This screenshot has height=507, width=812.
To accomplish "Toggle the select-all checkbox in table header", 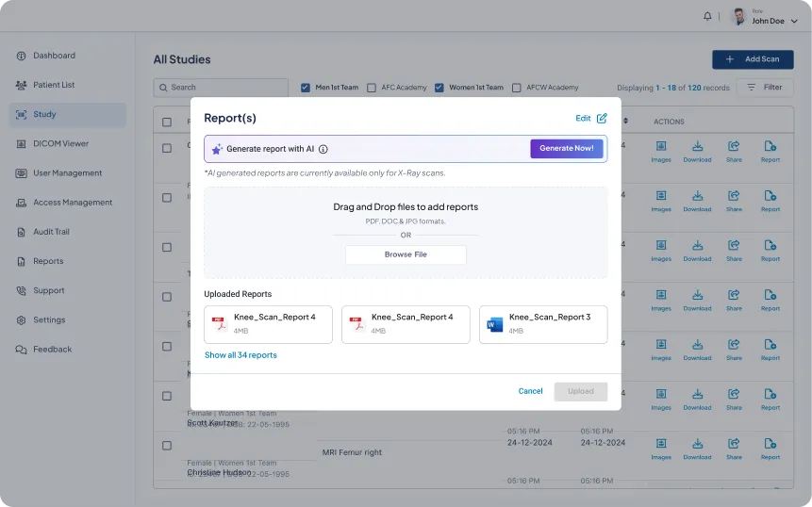I will pyautogui.click(x=167, y=123).
